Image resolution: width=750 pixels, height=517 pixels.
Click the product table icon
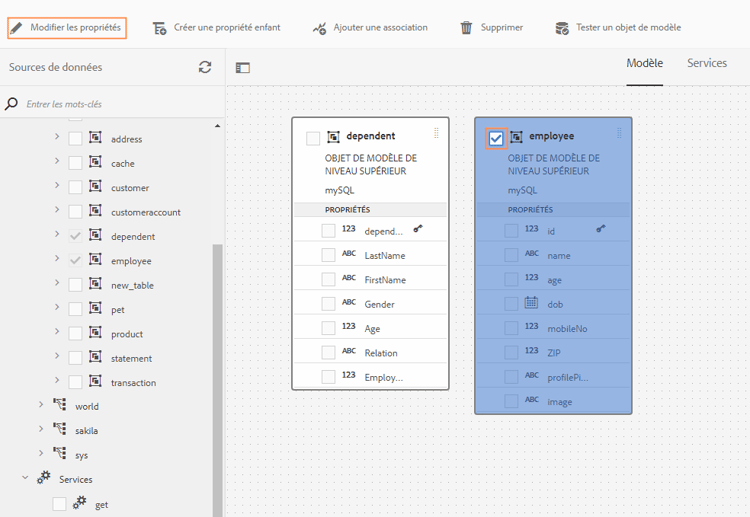pos(95,332)
